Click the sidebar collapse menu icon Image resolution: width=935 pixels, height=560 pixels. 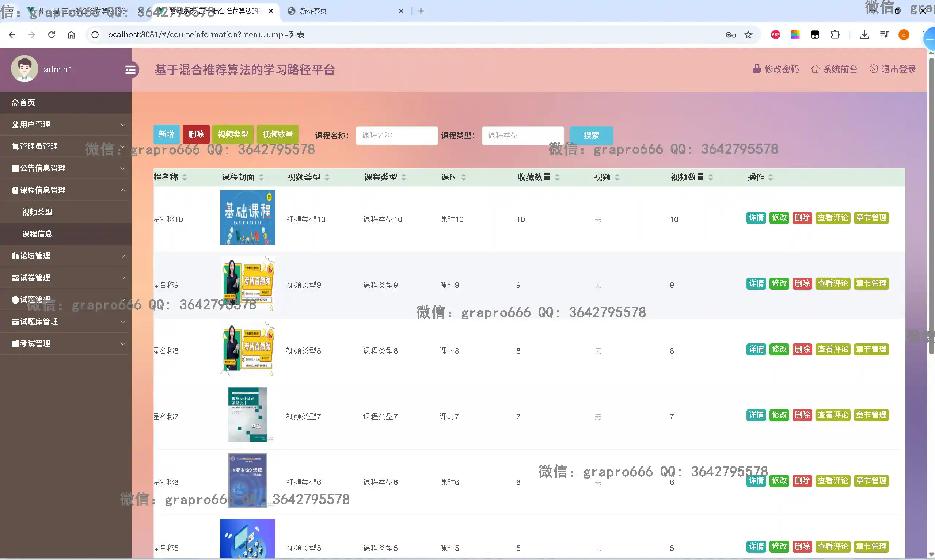[130, 70]
